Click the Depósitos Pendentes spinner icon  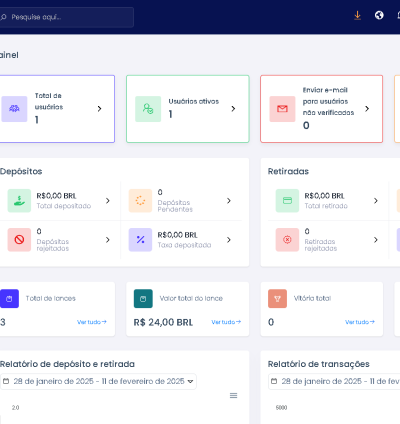point(140,201)
